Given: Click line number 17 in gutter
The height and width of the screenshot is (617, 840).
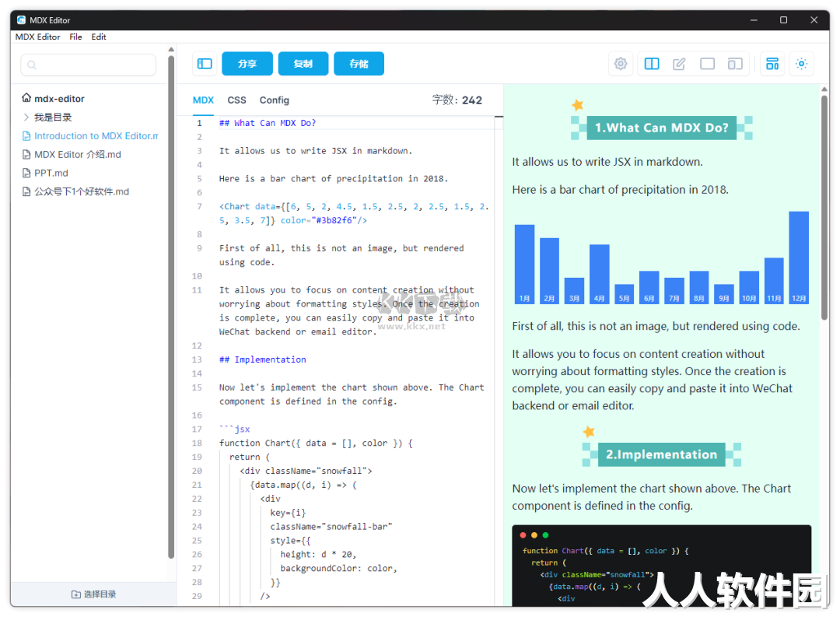Looking at the screenshot, I should click(197, 429).
